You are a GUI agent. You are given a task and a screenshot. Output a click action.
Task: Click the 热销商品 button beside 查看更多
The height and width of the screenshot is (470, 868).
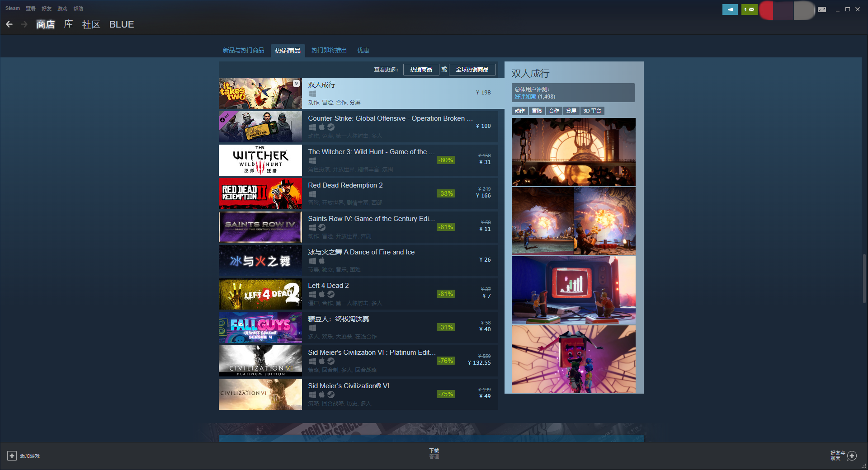421,70
